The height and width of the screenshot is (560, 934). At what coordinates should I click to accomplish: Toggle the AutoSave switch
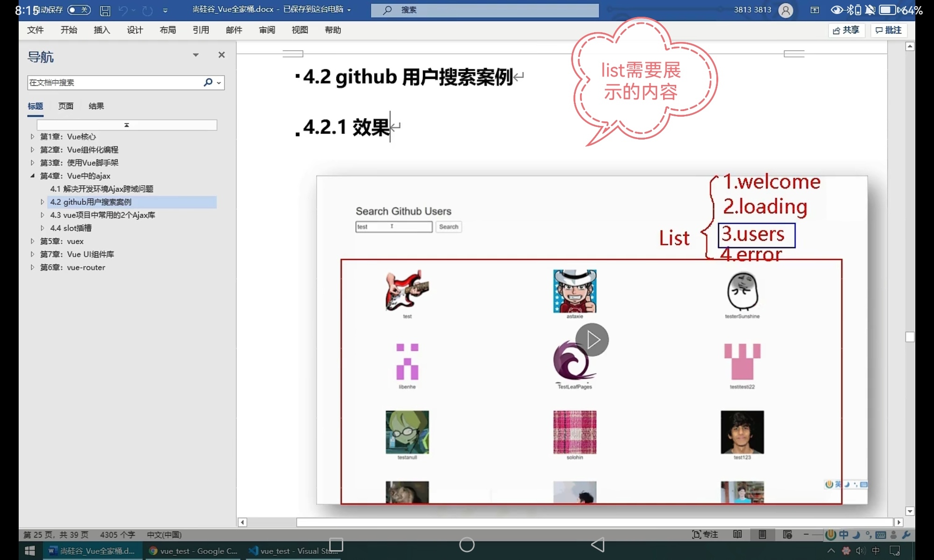pos(78,10)
